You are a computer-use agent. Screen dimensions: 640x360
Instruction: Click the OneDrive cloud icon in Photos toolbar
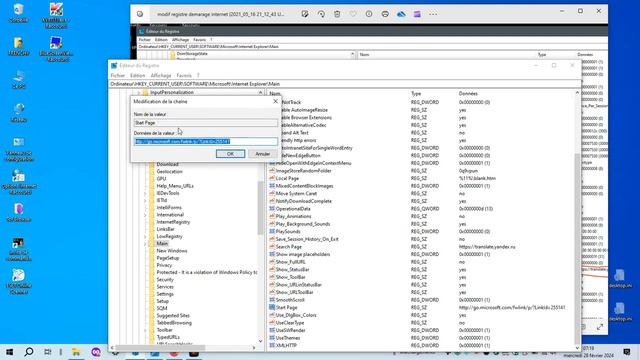tap(401, 14)
